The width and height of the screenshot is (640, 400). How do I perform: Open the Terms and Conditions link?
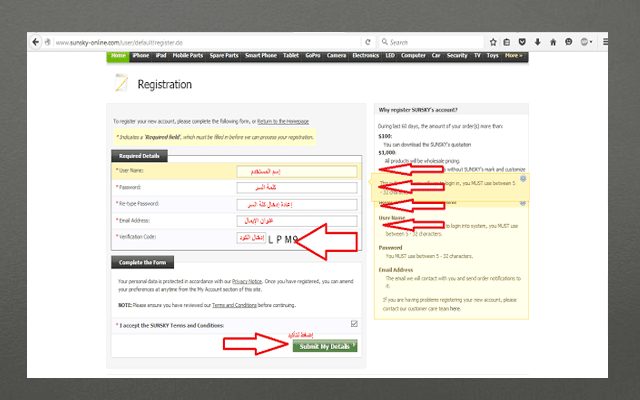click(234, 305)
